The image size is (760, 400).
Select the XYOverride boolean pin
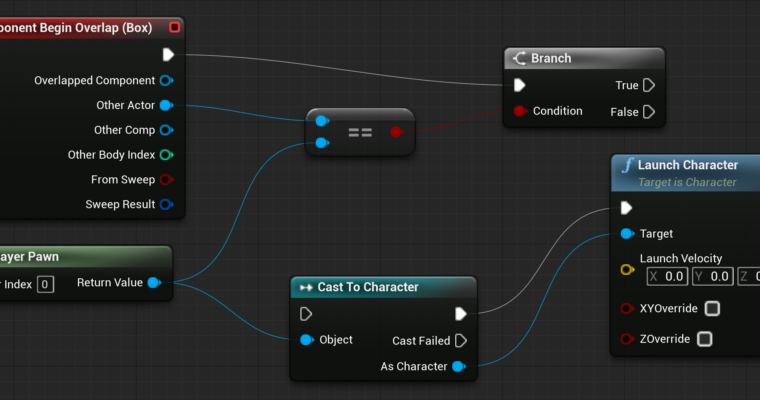627,308
